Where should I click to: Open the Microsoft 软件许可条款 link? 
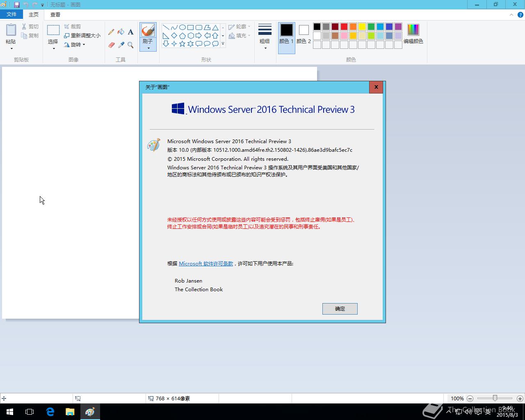pyautogui.click(x=206, y=264)
